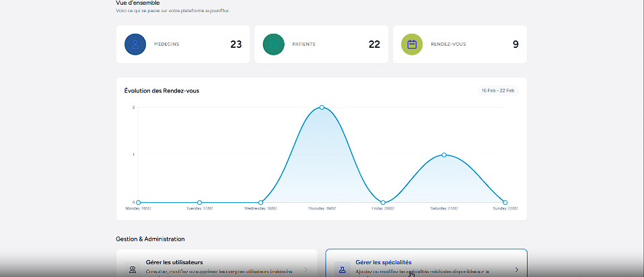Screen dimensions: 644x277
Task: Click the blue Médecins doctor icon
Action: 135,44
